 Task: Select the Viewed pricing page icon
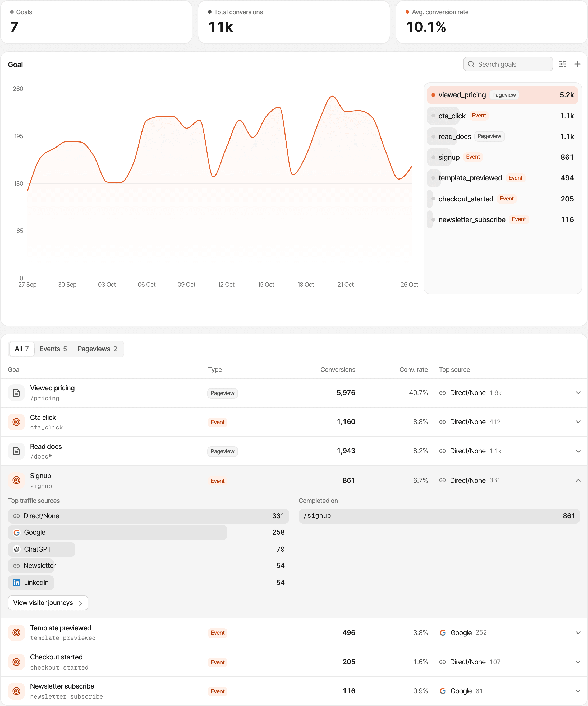[16, 393]
